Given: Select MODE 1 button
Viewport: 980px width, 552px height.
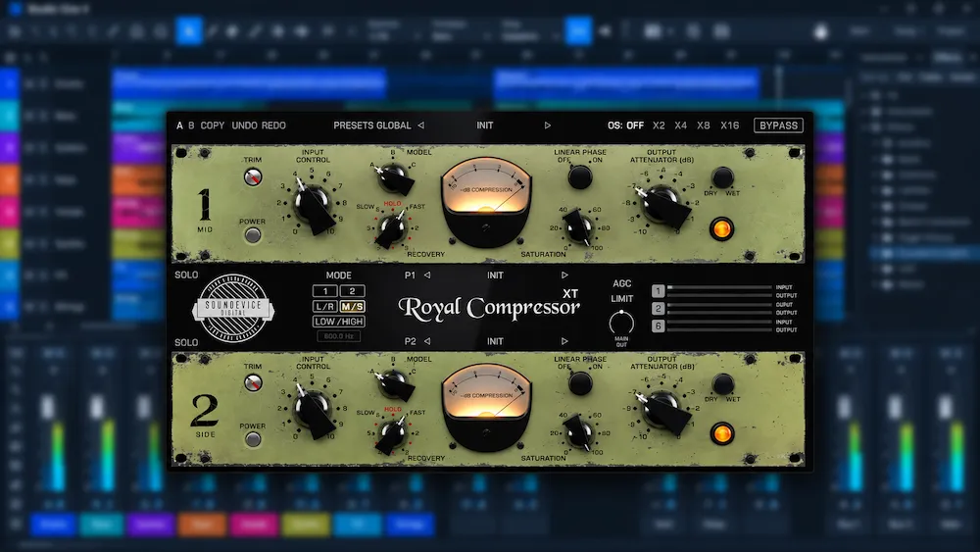Looking at the screenshot, I should [x=325, y=291].
